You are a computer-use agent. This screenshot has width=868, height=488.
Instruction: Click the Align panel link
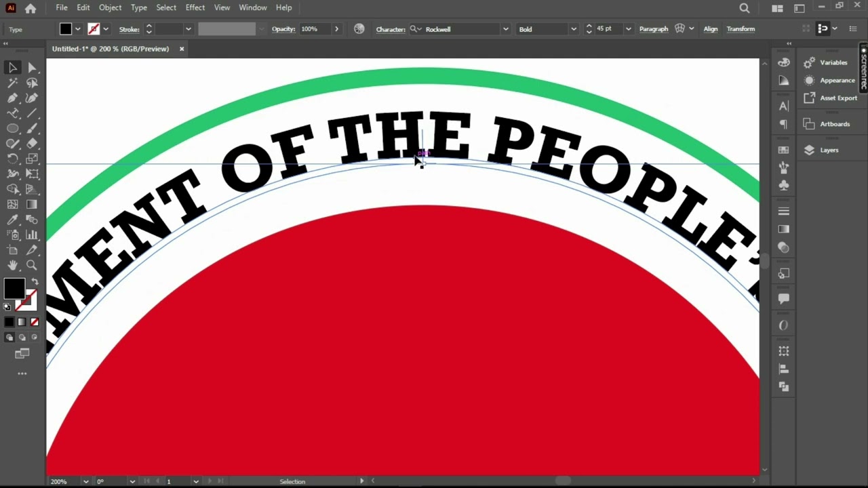(x=711, y=29)
